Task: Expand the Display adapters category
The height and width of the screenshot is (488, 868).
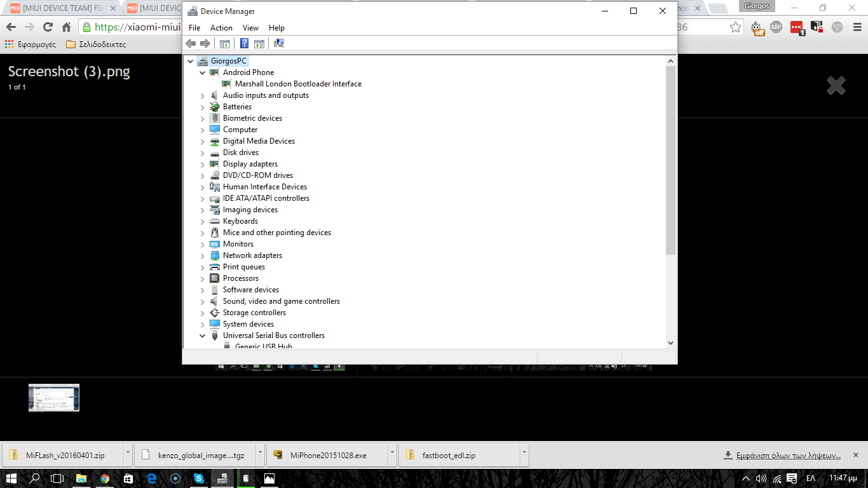Action: (203, 164)
